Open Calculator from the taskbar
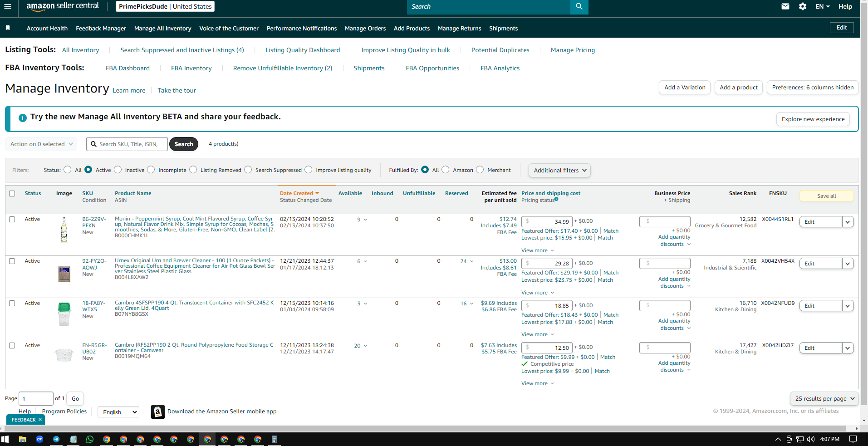This screenshot has width=868, height=446. [x=274, y=439]
